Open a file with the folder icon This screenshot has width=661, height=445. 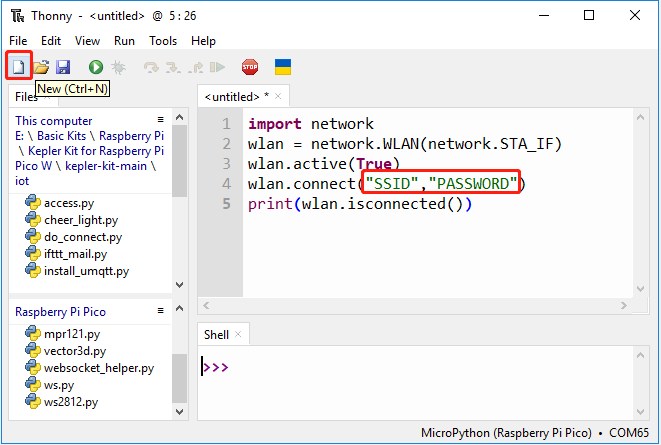41,67
